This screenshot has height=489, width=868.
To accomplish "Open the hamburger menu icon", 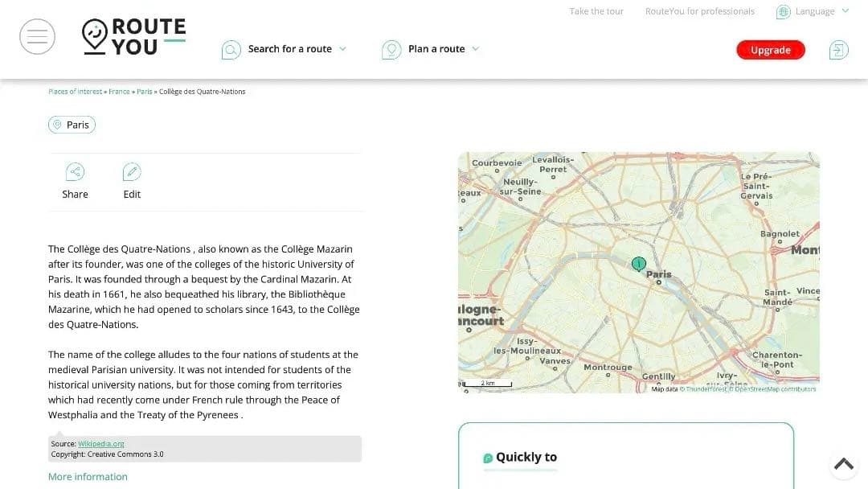I will [37, 37].
